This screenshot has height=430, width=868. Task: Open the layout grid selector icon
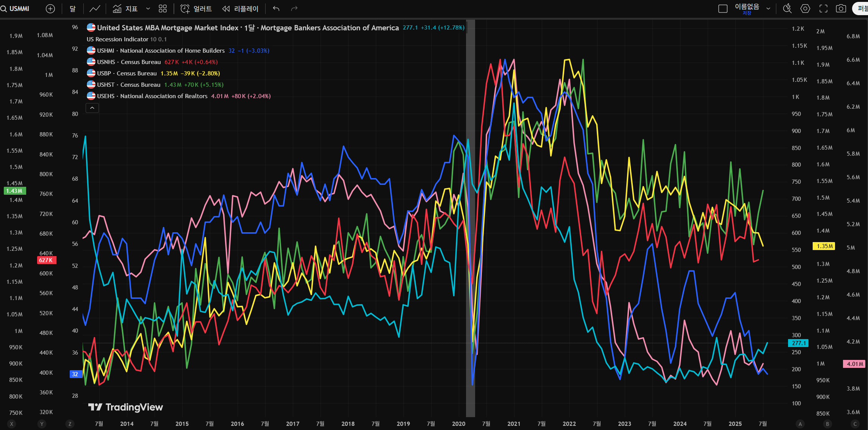point(163,9)
